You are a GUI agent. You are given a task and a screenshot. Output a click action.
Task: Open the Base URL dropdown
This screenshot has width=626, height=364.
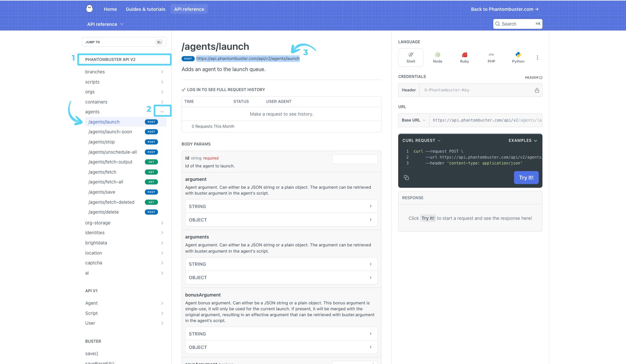[414, 120]
